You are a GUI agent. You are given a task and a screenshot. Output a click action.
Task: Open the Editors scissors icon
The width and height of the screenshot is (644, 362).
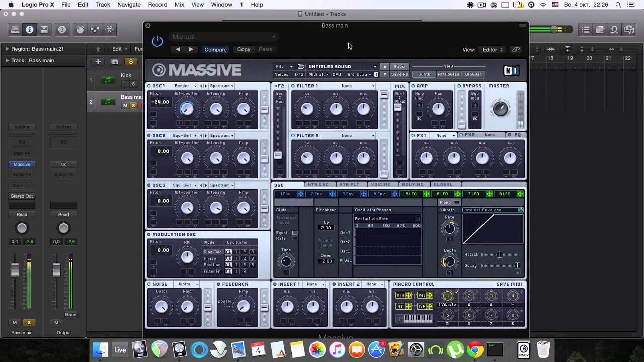click(109, 30)
